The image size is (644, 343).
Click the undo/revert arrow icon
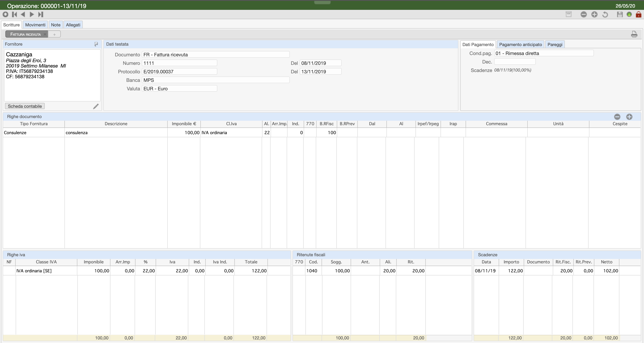coord(605,14)
